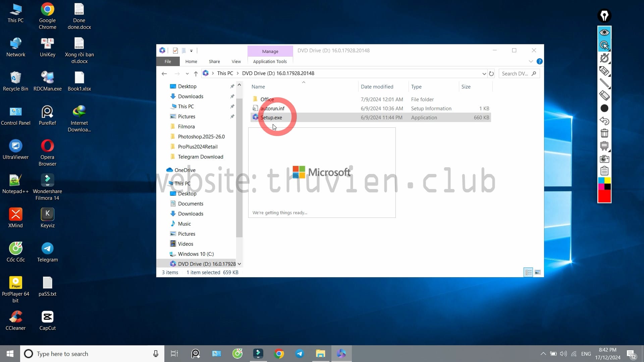Open the brush size black dot
The height and width of the screenshot is (362, 644).
(x=604, y=108)
